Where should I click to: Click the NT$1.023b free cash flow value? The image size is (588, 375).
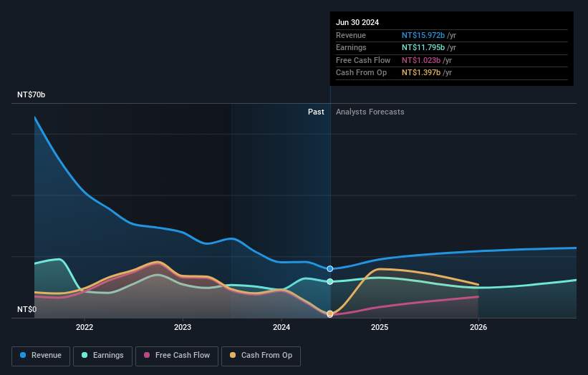421,60
